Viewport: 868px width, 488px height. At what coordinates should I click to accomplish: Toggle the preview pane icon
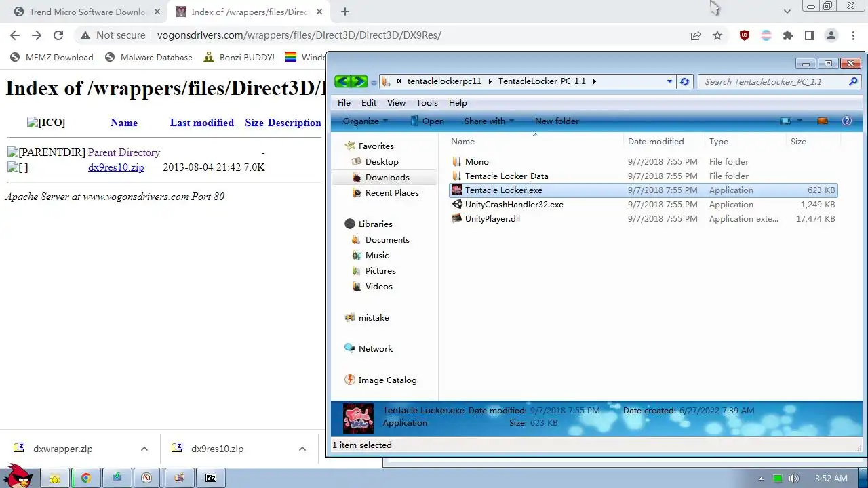click(823, 121)
